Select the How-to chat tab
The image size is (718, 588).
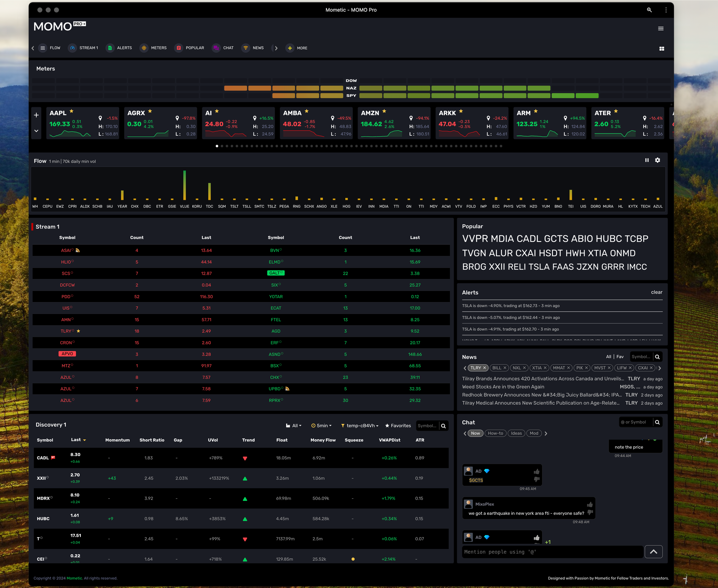pos(495,433)
